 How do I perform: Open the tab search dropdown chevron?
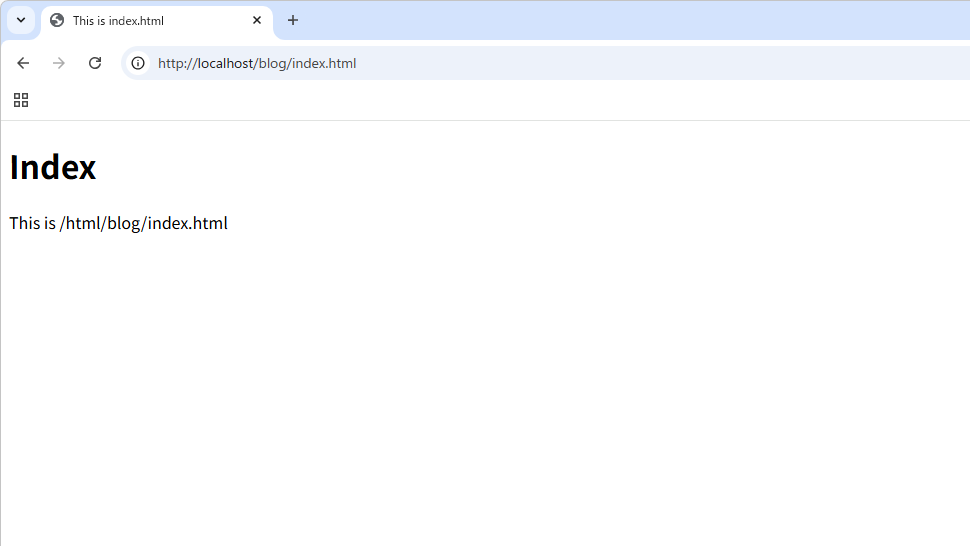[20, 20]
